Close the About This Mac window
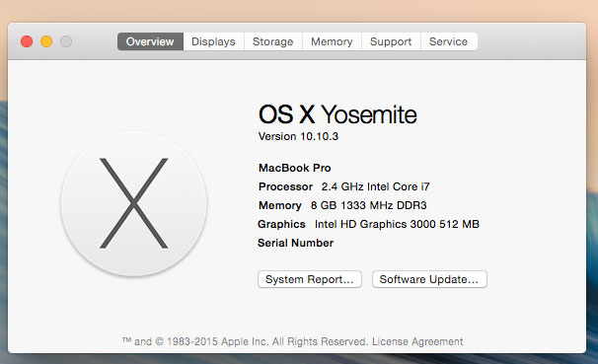The width and height of the screenshot is (598, 364). point(27,41)
